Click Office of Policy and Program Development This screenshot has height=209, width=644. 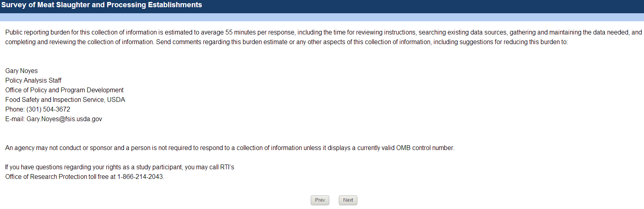(x=64, y=90)
